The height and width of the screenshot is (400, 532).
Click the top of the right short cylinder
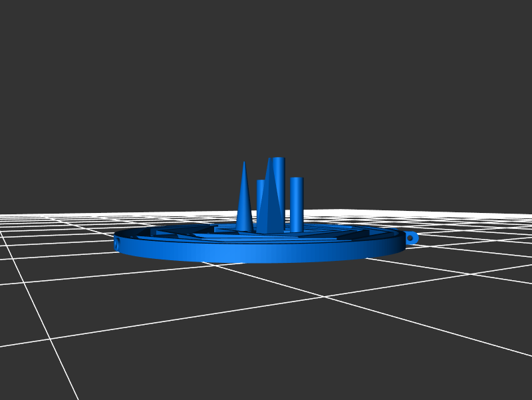pos(297,179)
